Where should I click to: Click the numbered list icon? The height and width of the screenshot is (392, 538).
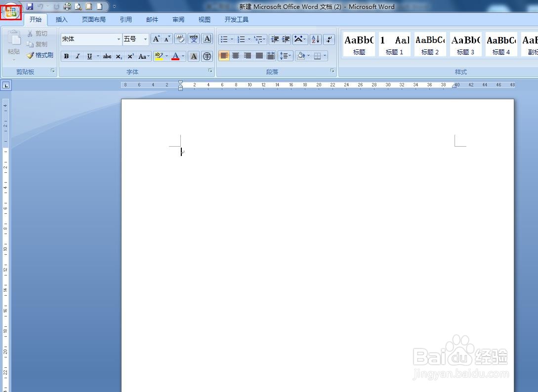[241, 39]
